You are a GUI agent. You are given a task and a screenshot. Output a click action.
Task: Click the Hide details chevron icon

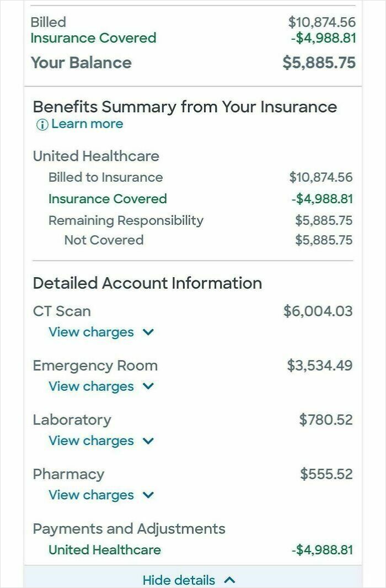point(230,580)
